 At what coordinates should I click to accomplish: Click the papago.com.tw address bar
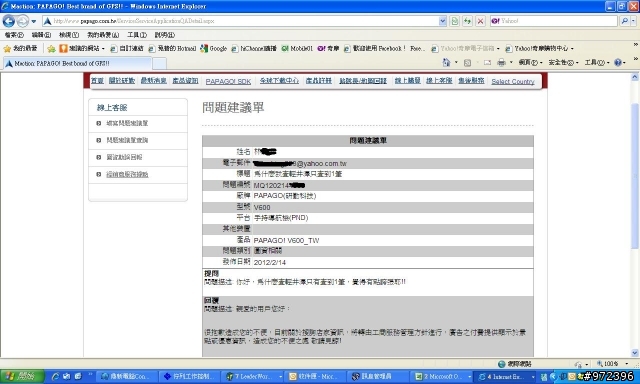240,21
